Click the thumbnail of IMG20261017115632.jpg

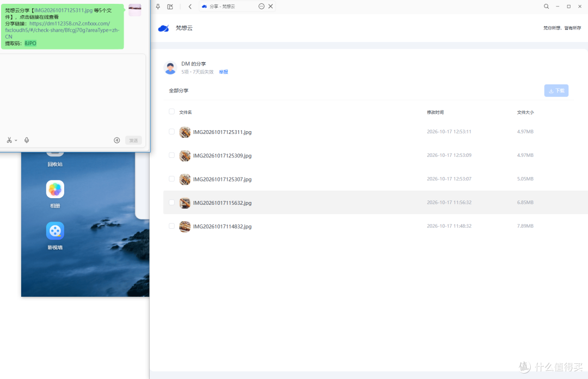[185, 203]
